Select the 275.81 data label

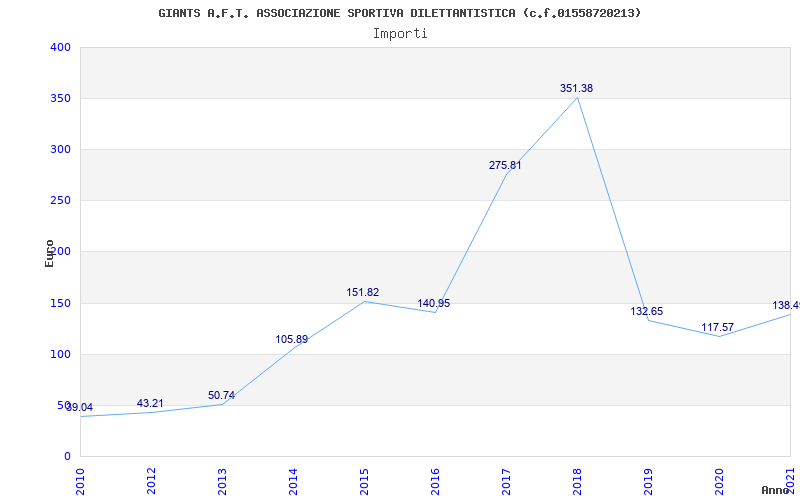(505, 165)
